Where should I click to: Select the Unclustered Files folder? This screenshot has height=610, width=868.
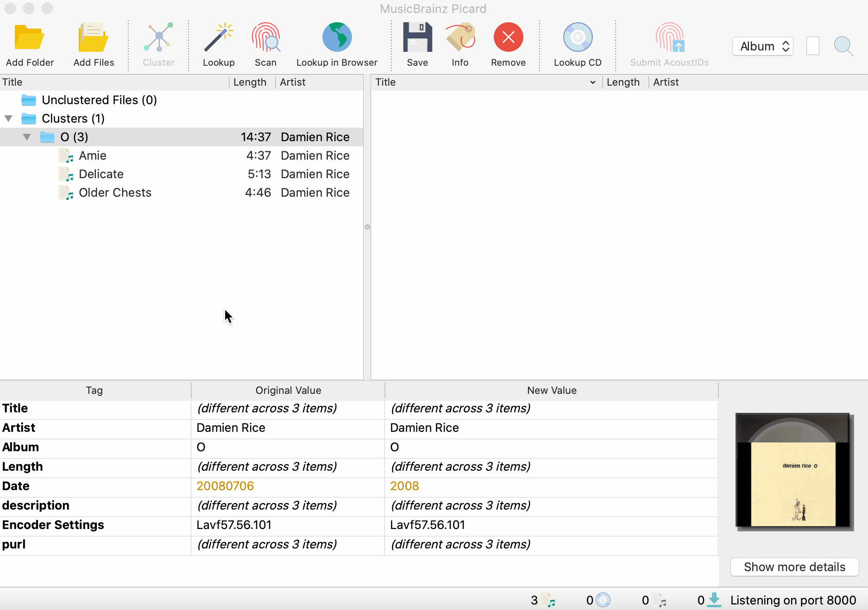pyautogui.click(x=99, y=100)
